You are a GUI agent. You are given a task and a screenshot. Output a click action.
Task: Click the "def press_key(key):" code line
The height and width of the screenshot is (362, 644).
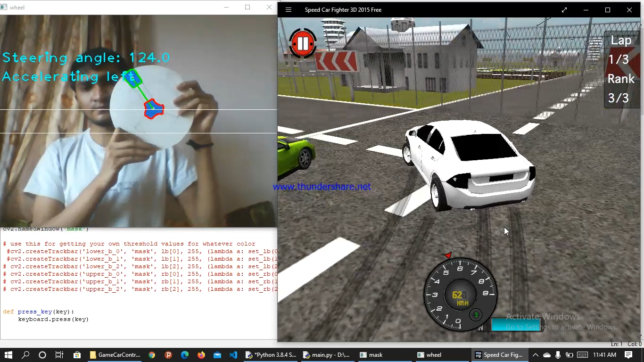[x=39, y=312]
